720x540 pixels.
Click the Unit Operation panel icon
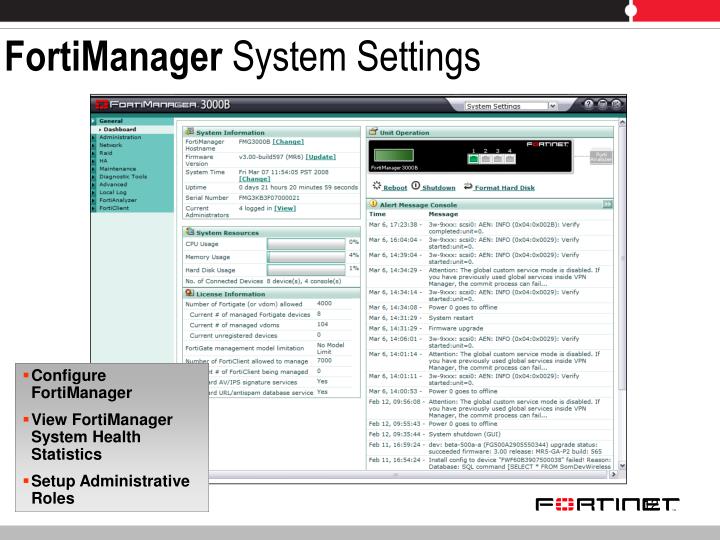pos(373,132)
